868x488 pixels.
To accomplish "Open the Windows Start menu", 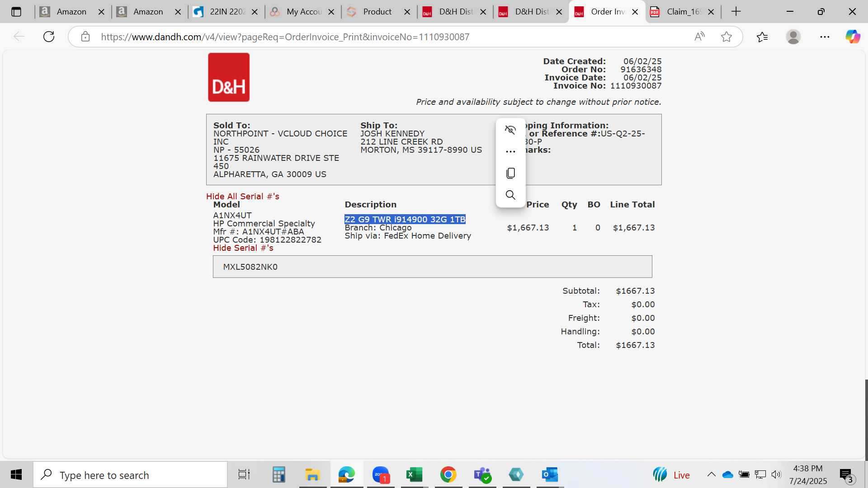I will pos(16,475).
